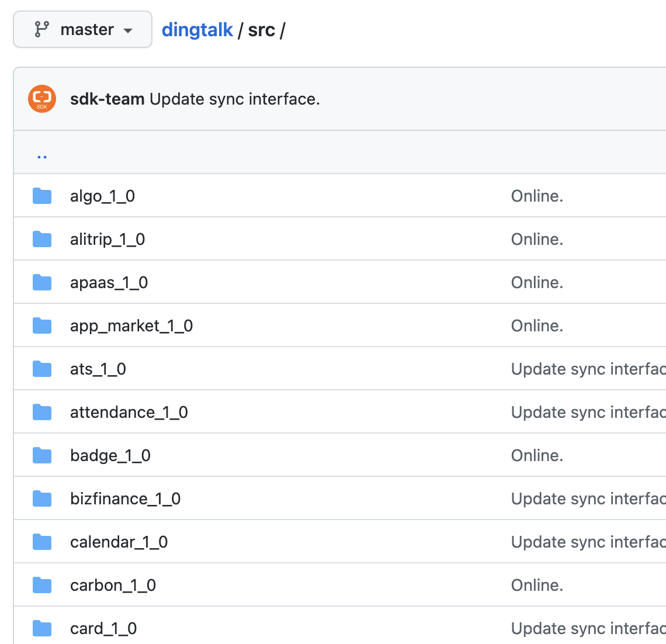Viewport: 666px width, 644px height.
Task: Click the git branch icon on master button
Action: 42,30
